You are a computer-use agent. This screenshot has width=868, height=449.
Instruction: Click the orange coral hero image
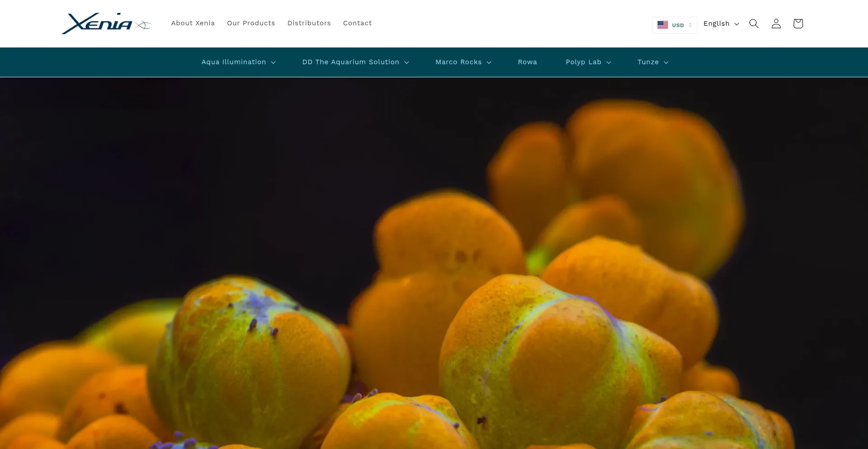(x=434, y=263)
